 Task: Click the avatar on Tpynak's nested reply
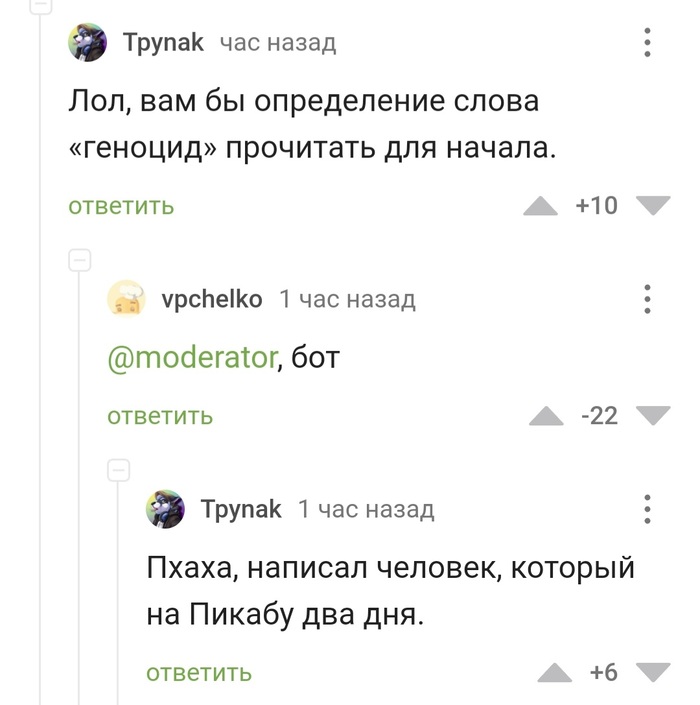pyautogui.click(x=165, y=509)
